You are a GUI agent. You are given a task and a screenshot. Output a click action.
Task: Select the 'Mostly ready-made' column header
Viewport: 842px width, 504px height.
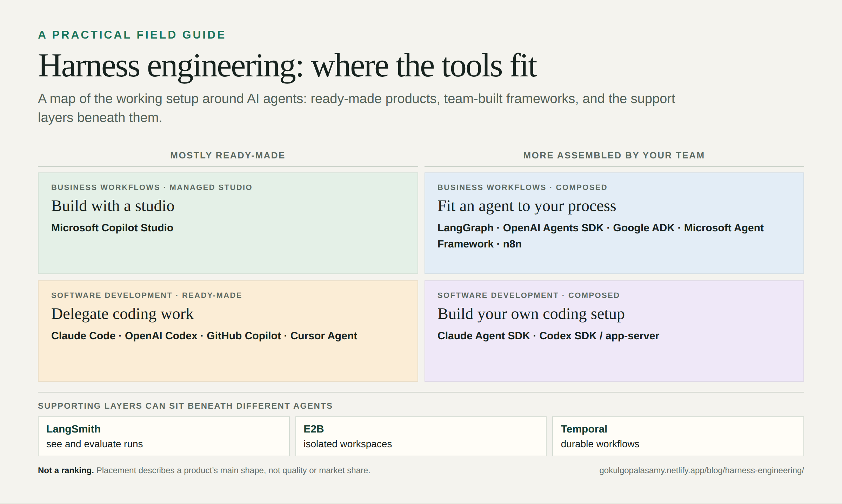click(x=228, y=155)
